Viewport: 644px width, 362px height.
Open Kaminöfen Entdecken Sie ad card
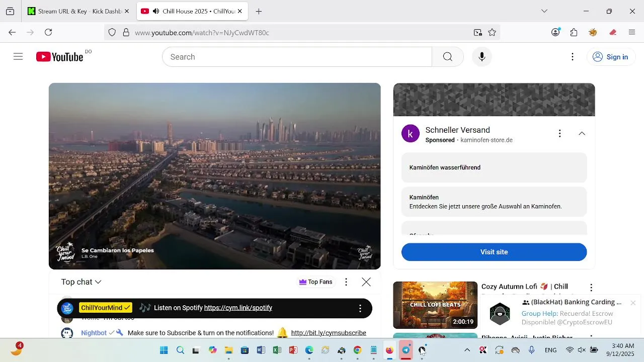(x=494, y=202)
